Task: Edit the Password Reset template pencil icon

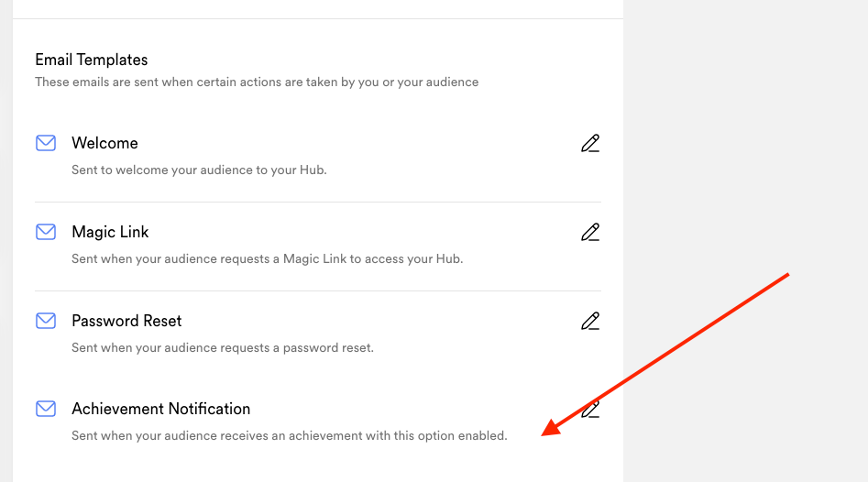Action: point(590,321)
